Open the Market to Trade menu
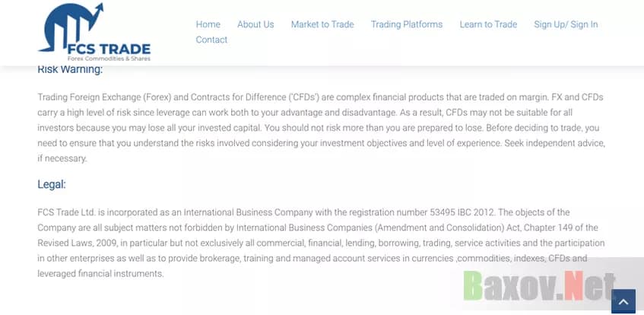The image size is (644, 315). pos(322,24)
